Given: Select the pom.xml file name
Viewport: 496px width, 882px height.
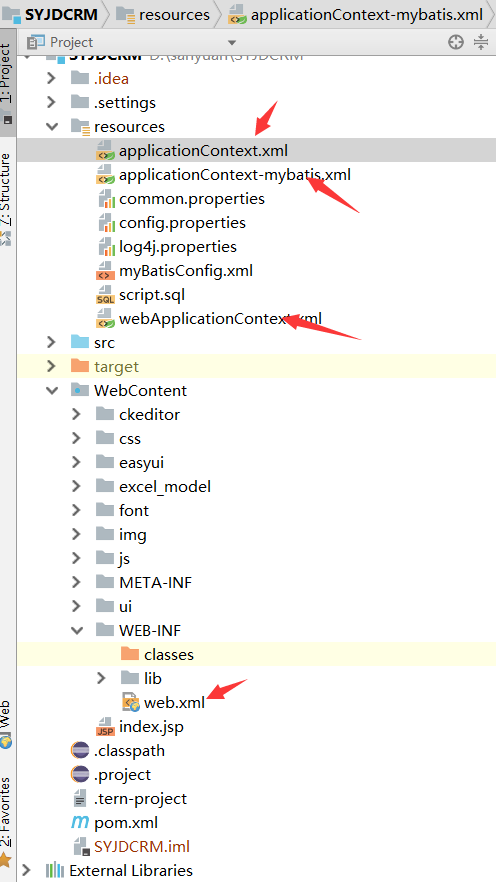Looking at the screenshot, I should pyautogui.click(x=126, y=823).
